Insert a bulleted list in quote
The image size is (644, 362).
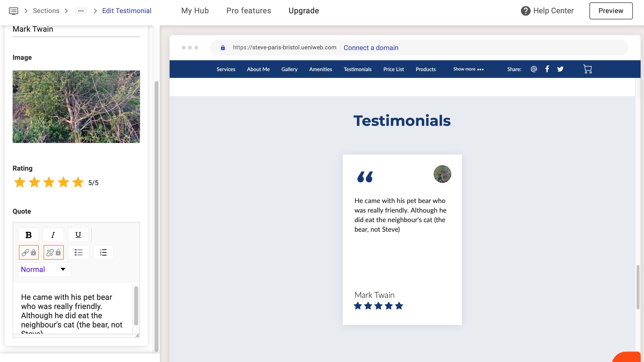pos(79,252)
